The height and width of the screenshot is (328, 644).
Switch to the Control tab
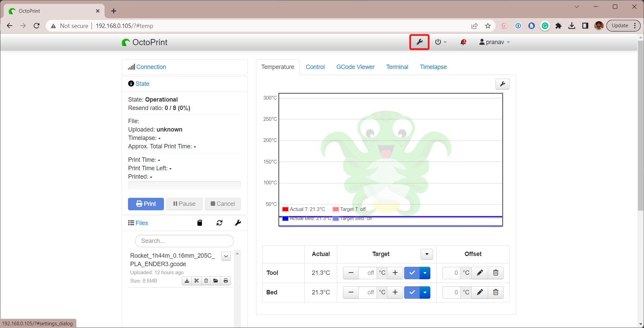point(315,67)
